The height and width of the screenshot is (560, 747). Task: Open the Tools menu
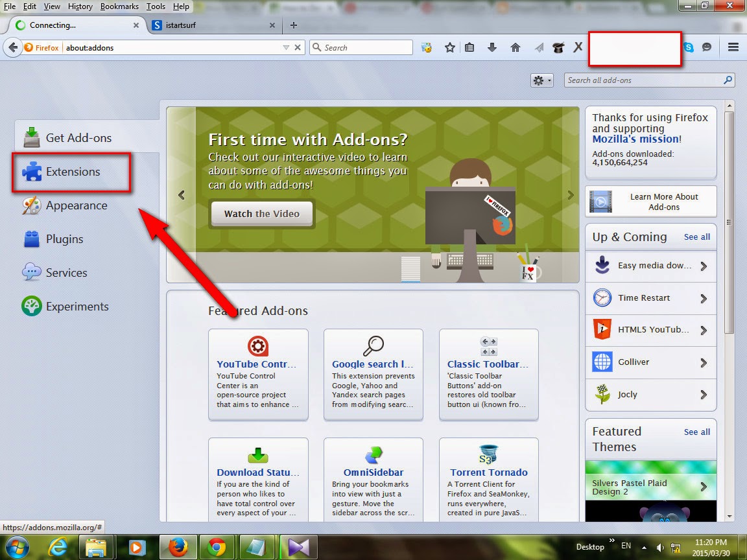(x=156, y=6)
